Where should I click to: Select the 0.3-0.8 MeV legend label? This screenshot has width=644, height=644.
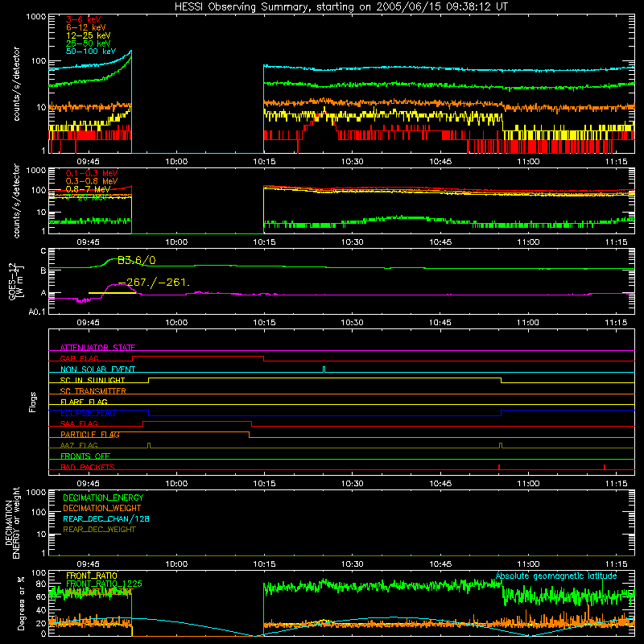[92, 181]
